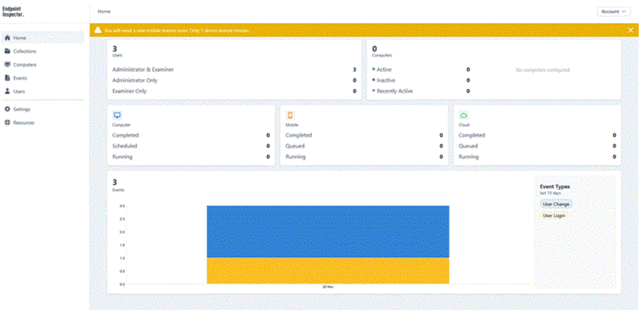Screen dimensions: 644x316
Task: Click the Cloud card icon
Action: coord(463,115)
